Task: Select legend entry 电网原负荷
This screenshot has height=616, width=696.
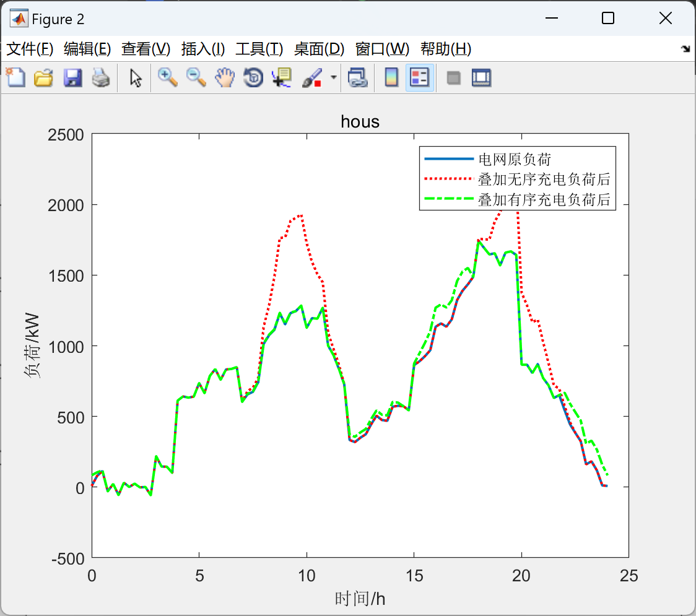Action: 515,159
